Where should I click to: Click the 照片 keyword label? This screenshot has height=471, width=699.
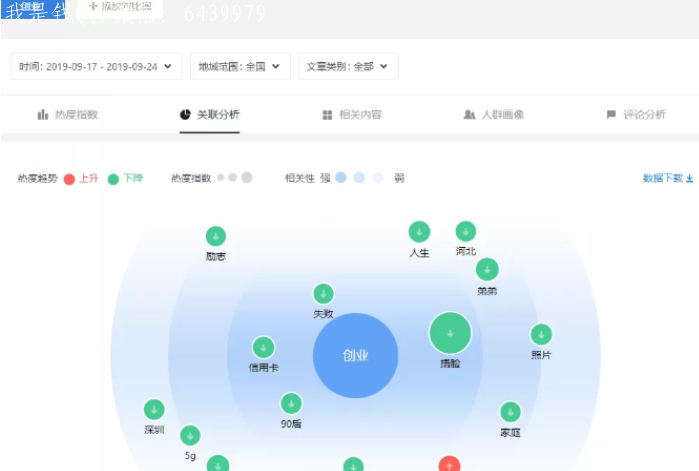542,355
